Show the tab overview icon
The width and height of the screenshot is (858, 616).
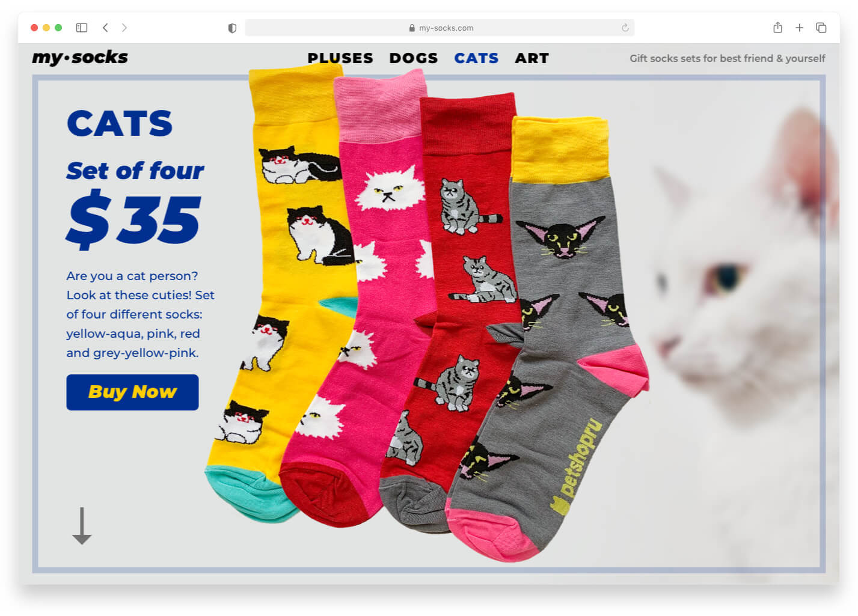tap(821, 28)
